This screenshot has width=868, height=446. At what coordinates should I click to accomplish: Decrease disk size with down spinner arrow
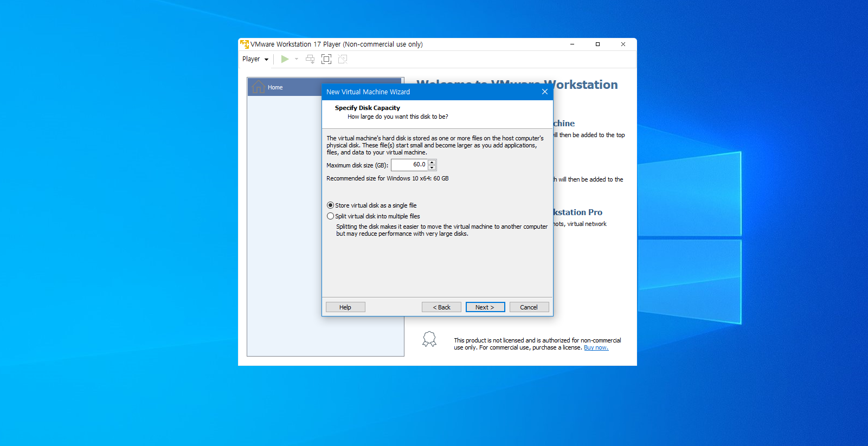pyautogui.click(x=432, y=167)
